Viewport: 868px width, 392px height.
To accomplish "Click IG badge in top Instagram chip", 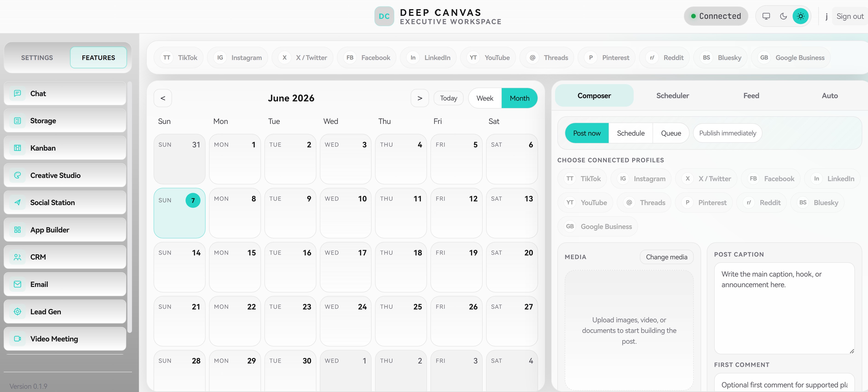I will (x=220, y=58).
